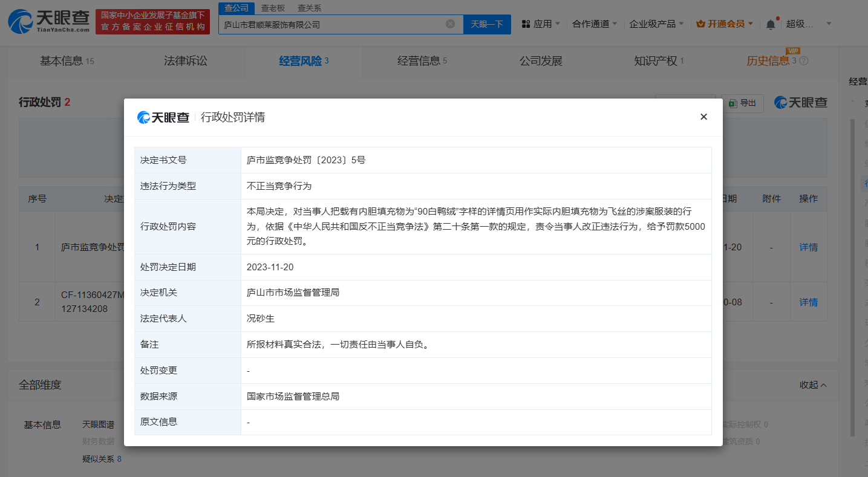Go to the 知识产权 tab

coord(658,61)
